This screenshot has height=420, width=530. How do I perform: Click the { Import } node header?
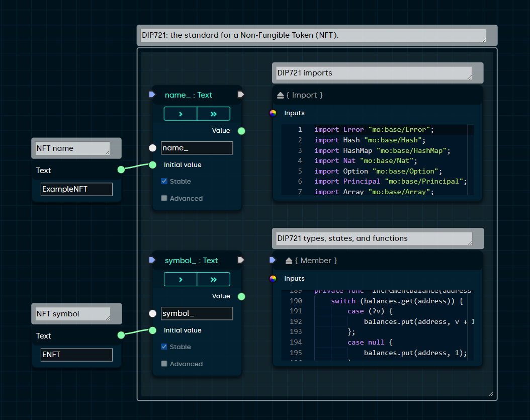pos(378,95)
